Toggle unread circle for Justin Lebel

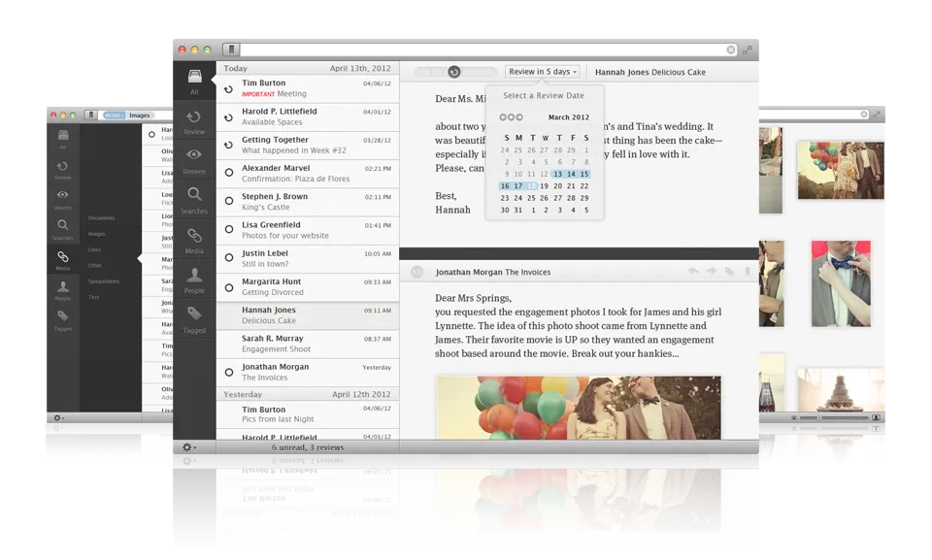point(229,257)
